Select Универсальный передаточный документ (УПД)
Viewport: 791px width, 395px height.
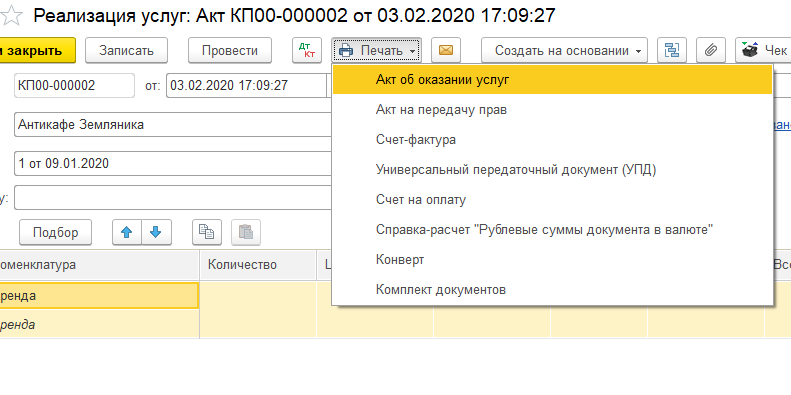click(552, 170)
